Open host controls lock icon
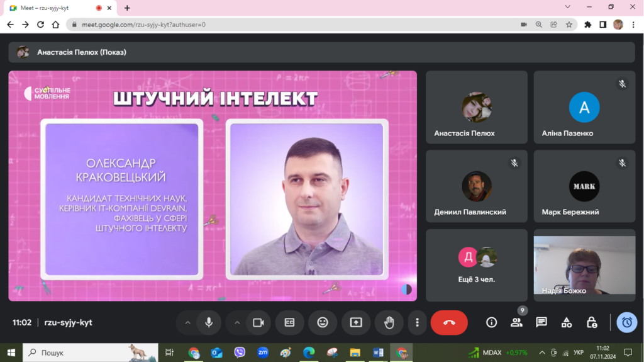 592,322
